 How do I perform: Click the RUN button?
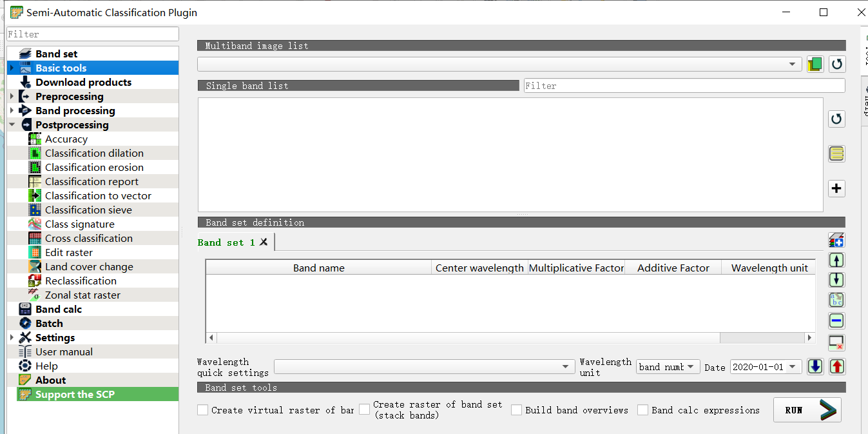pyautogui.click(x=807, y=410)
